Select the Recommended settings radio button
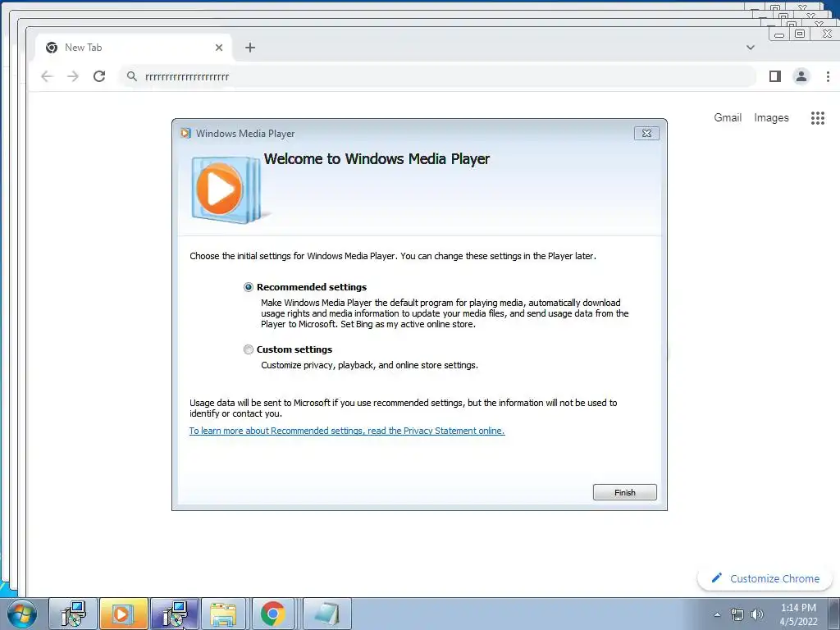Screen dimensions: 840x630 coord(248,287)
